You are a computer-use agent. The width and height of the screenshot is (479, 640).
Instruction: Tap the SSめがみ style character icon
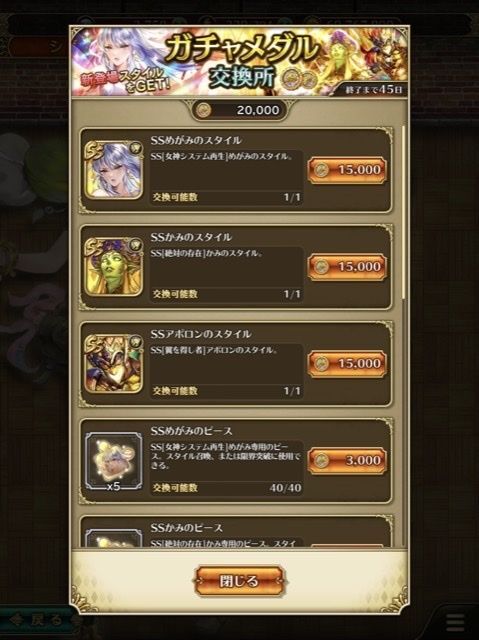(x=113, y=170)
